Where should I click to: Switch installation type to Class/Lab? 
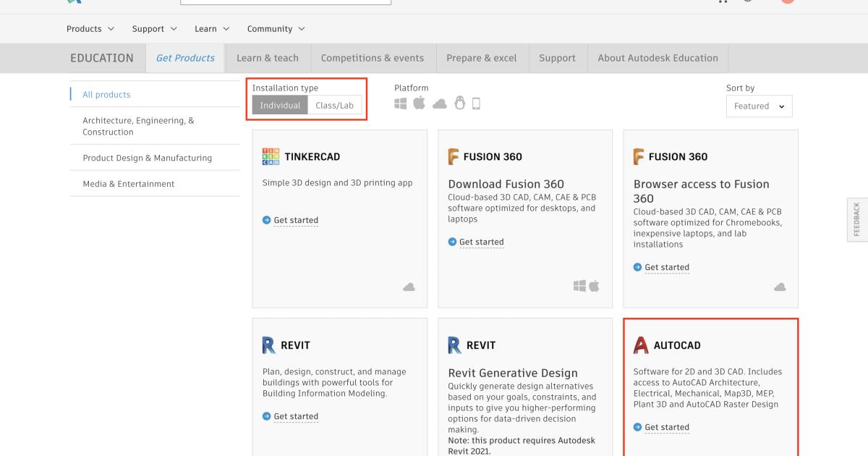click(334, 106)
